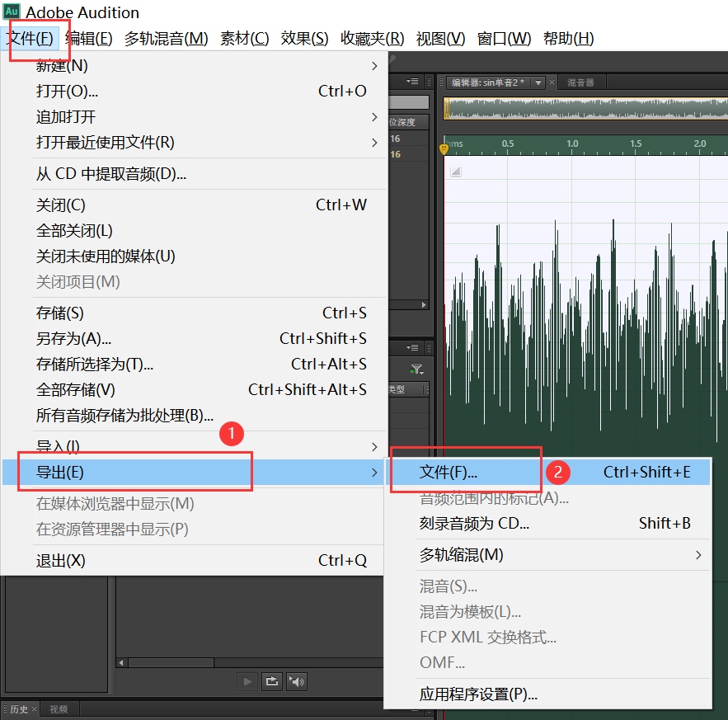Choose 关闭(C) menu item
The image size is (728, 720).
click(x=194, y=205)
